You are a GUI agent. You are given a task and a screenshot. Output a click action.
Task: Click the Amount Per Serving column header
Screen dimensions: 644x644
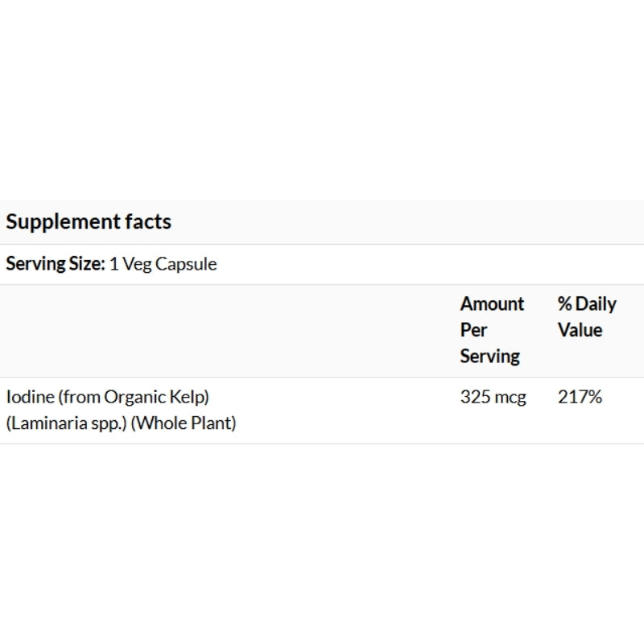click(492, 330)
